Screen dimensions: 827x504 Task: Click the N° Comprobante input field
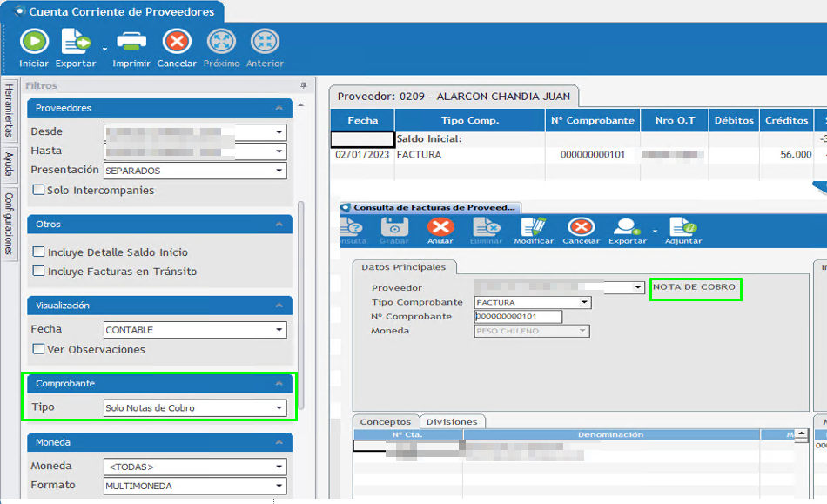(518, 316)
